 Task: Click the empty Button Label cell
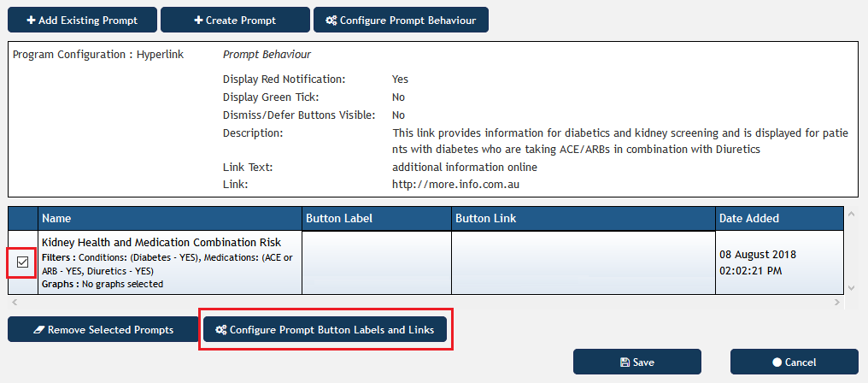coord(377,262)
